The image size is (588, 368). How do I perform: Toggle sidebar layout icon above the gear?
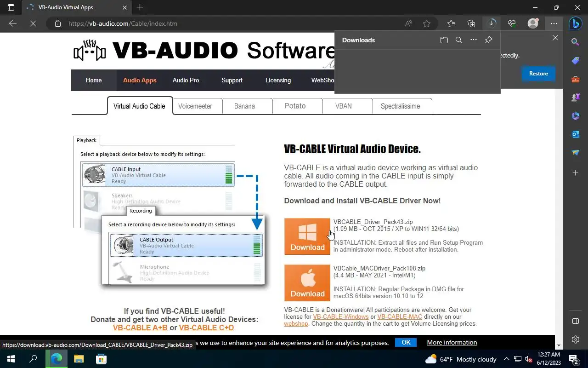[x=575, y=321]
